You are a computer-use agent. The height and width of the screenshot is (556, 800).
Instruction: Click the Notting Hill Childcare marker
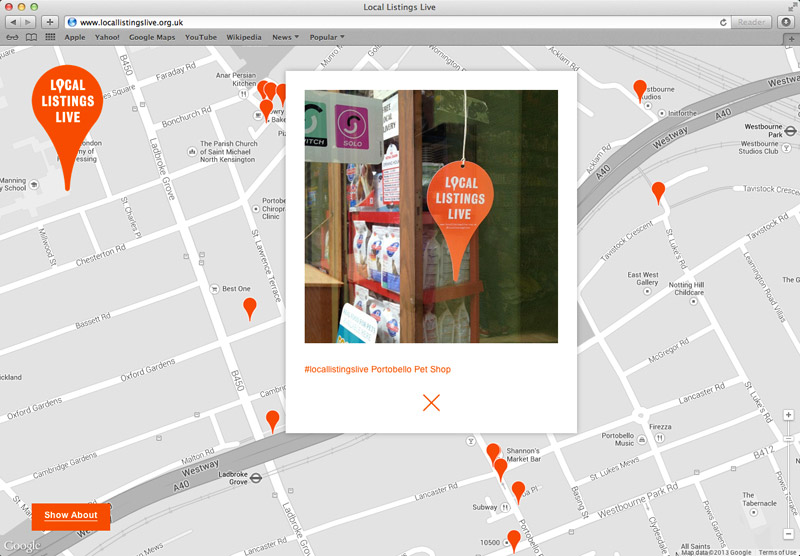tap(693, 301)
